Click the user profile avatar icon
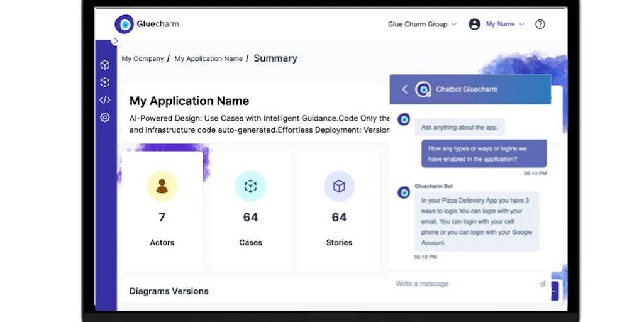Image resolution: width=644 pixels, height=322 pixels. tap(475, 25)
